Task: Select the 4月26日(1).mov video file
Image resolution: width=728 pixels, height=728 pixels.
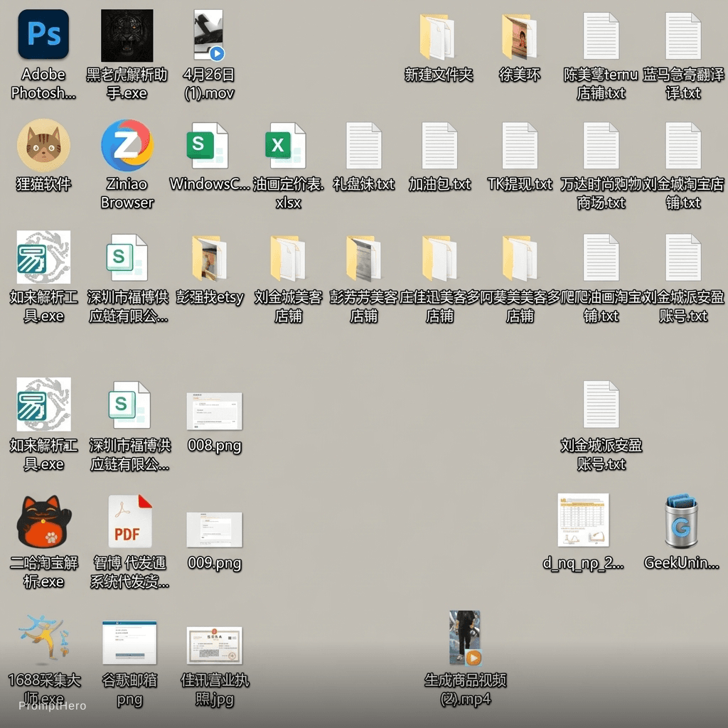Action: coord(208,36)
